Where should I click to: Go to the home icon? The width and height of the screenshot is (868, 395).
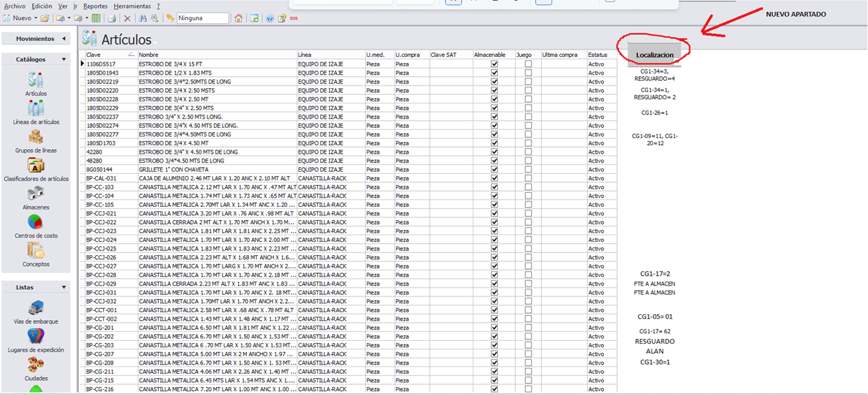click(x=238, y=18)
